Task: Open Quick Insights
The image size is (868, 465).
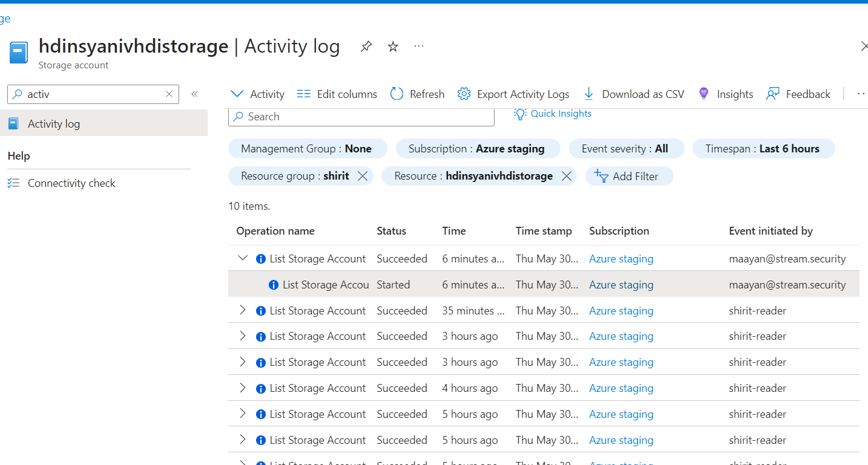Action: coord(553,114)
